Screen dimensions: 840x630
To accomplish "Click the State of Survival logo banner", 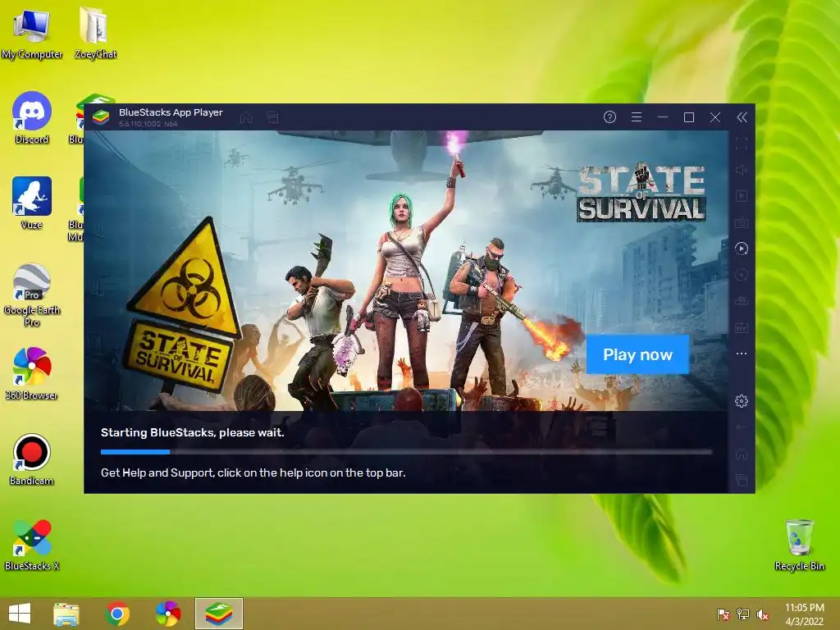I will tap(641, 193).
